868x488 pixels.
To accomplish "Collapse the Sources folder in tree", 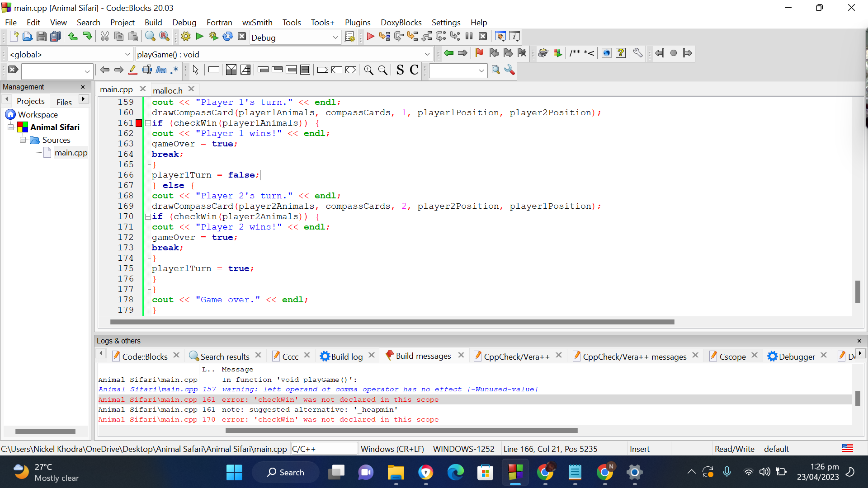I will click(23, 140).
